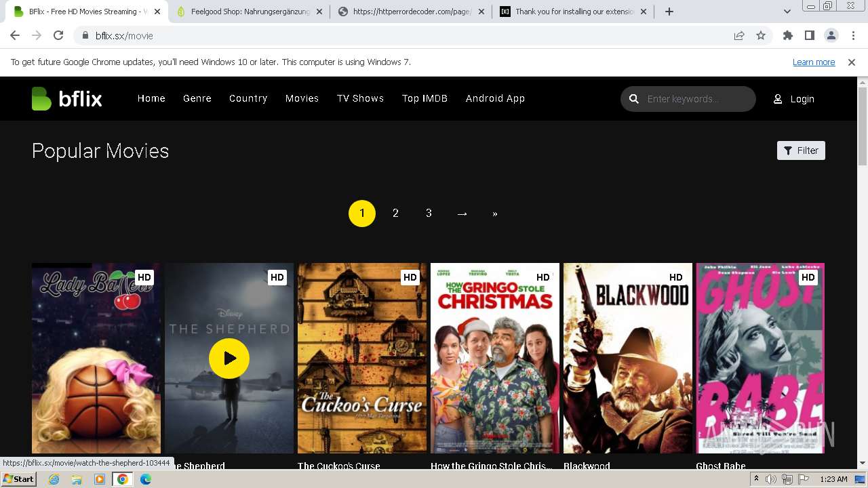Image resolution: width=868 pixels, height=488 pixels.
Task: Bookmark this tab with star icon
Action: [761, 36]
